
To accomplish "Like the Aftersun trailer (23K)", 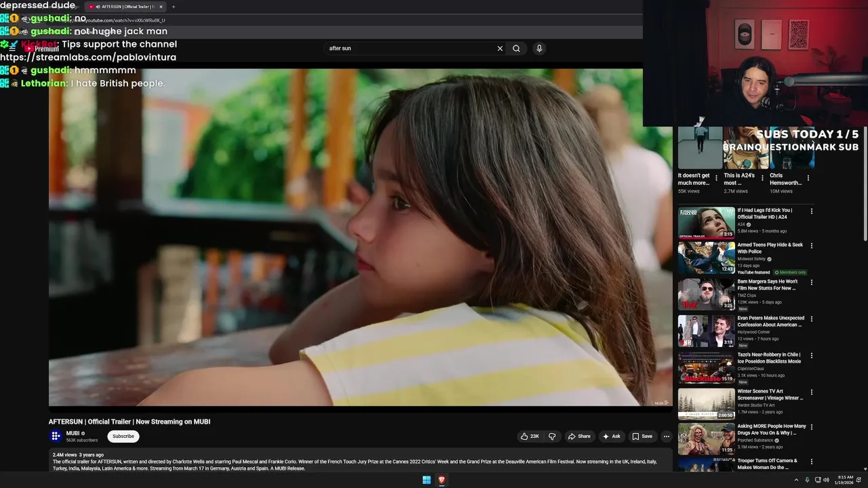I will pyautogui.click(x=530, y=436).
